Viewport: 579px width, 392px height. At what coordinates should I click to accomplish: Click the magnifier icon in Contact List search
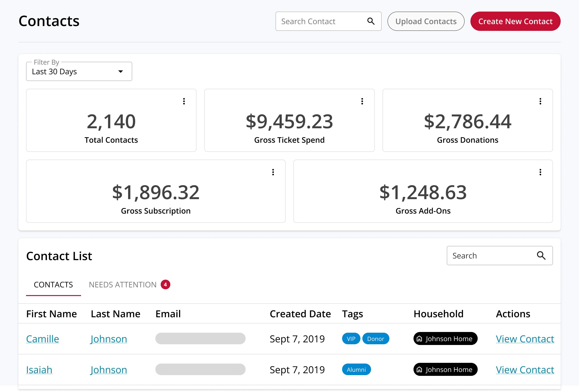click(x=541, y=255)
